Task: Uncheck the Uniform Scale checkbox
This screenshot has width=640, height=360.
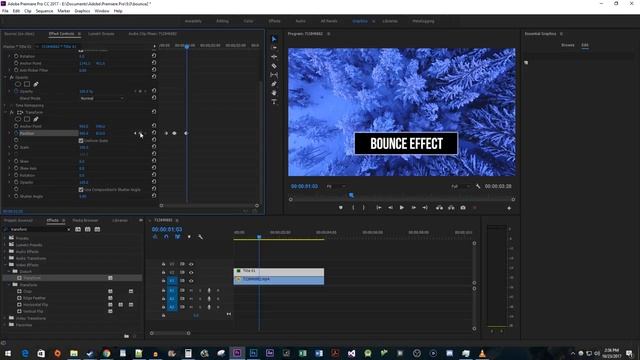Action: coord(81,140)
